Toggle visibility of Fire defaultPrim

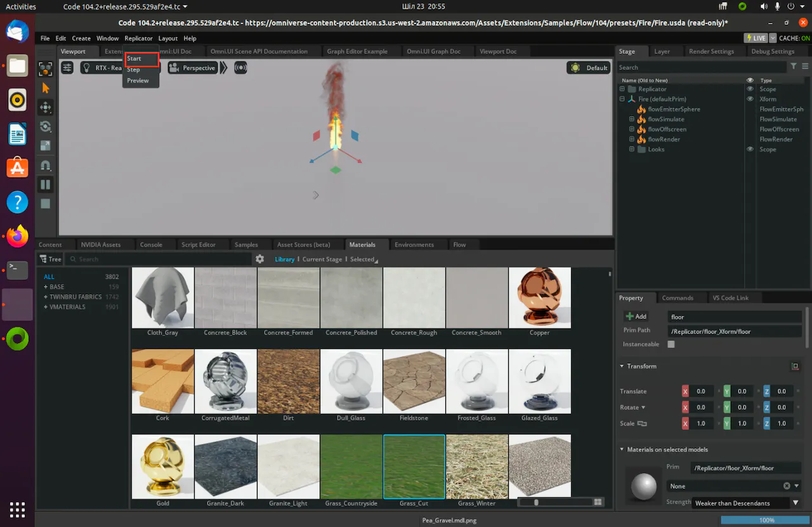[x=750, y=99]
